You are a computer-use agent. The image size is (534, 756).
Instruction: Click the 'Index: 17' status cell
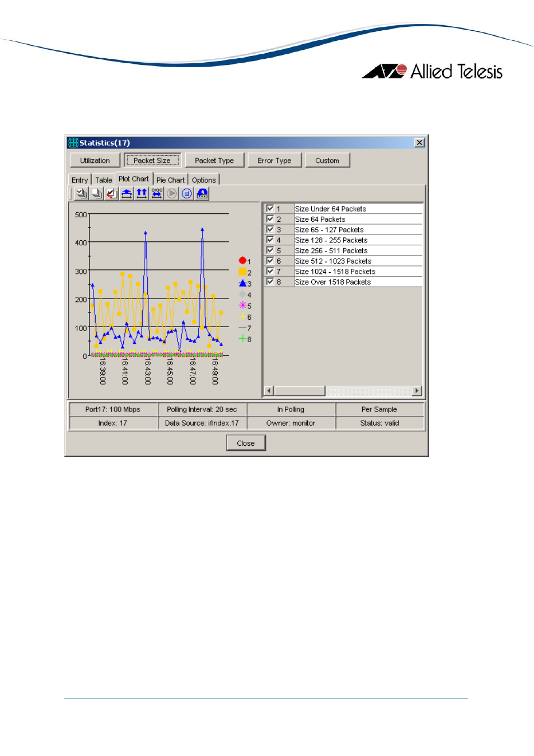coord(113,423)
